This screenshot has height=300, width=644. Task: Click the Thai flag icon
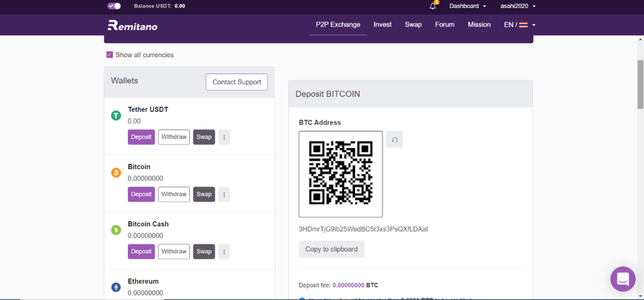(523, 25)
